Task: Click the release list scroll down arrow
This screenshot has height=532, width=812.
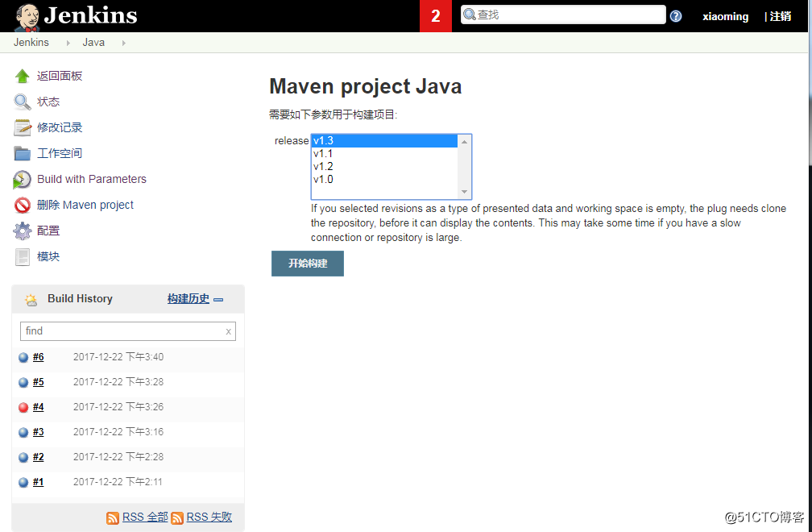Action: (x=464, y=192)
